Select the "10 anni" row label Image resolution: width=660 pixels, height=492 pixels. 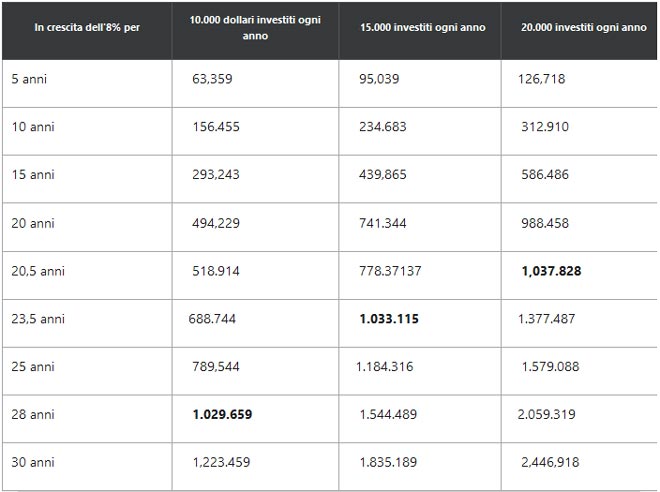coord(32,127)
